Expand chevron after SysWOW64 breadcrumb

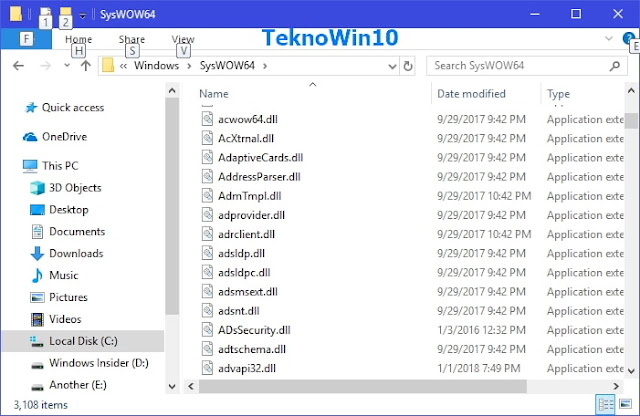click(x=265, y=66)
